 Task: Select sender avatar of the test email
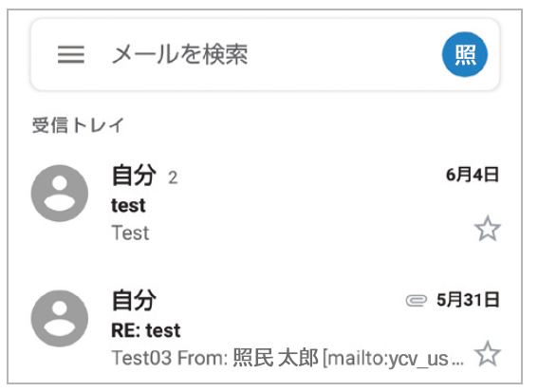click(60, 194)
